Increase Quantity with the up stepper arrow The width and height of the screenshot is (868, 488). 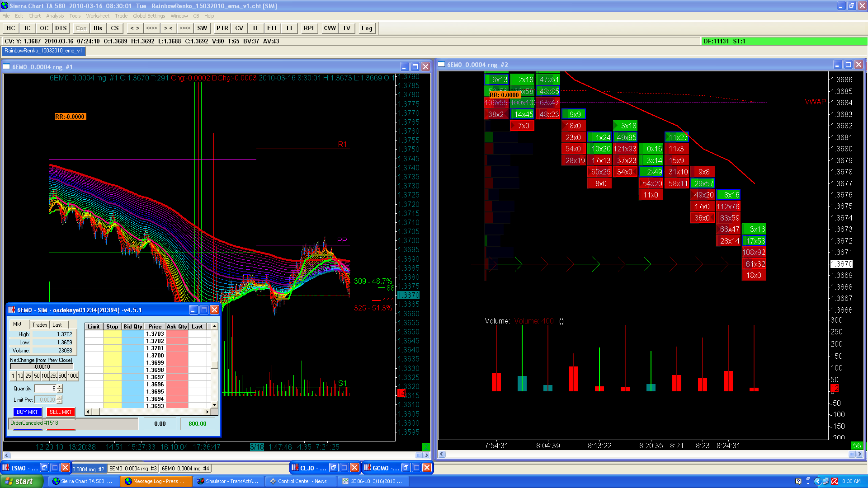point(60,386)
